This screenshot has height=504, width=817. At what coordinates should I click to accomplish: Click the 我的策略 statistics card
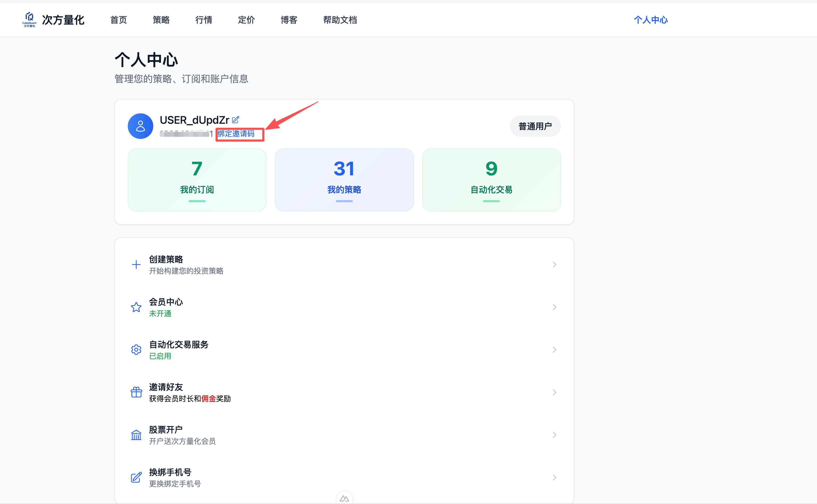pyautogui.click(x=344, y=180)
